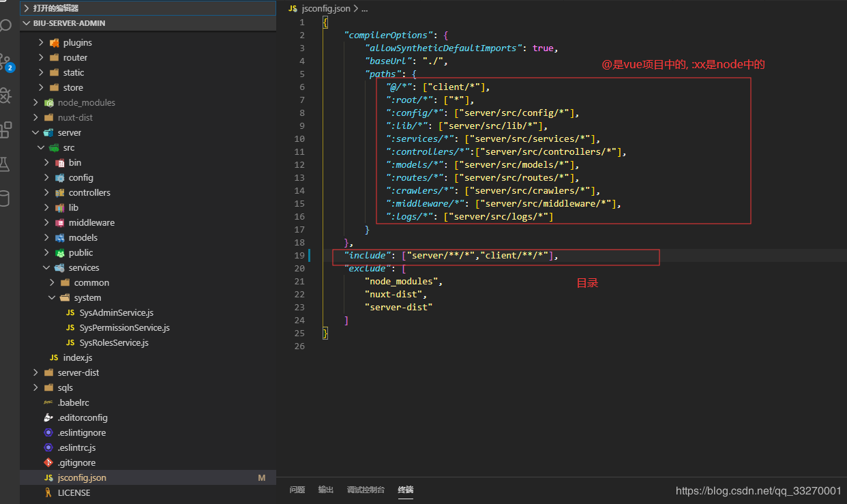Click the public folder icon
This screenshot has height=504, width=847.
60,252
